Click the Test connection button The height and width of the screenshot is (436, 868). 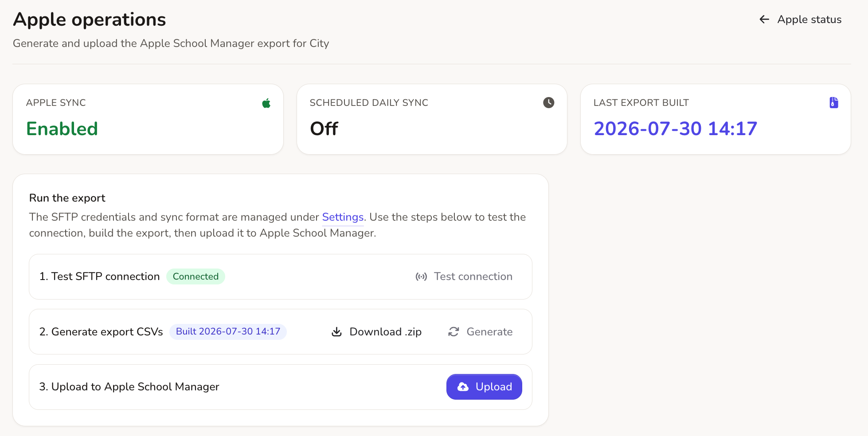464,276
